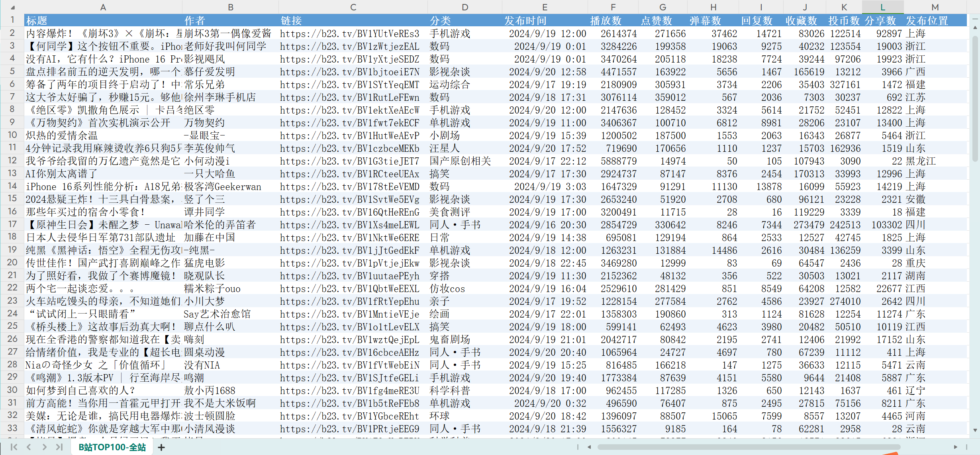The height and width of the screenshot is (455, 980).
Task: Select column L header
Action: pyautogui.click(x=882, y=7)
